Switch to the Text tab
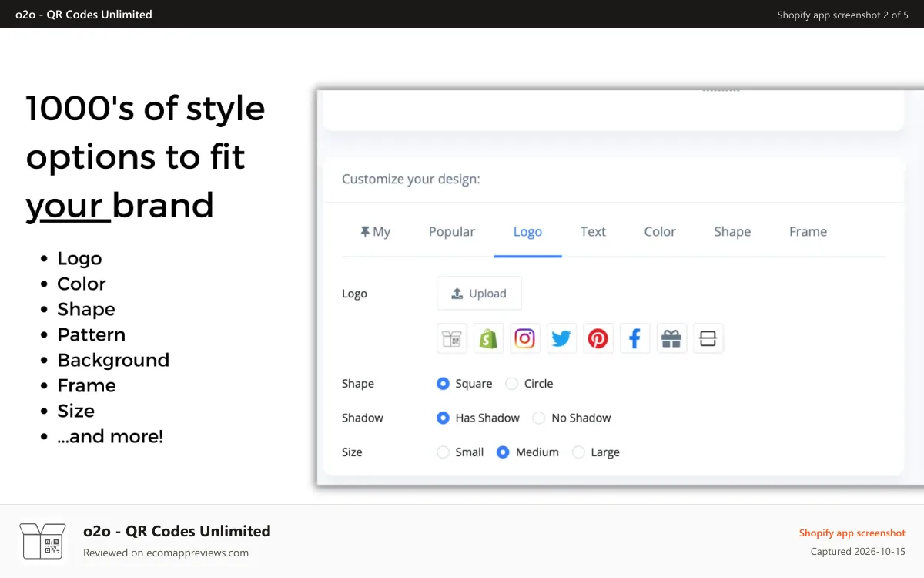 (593, 231)
